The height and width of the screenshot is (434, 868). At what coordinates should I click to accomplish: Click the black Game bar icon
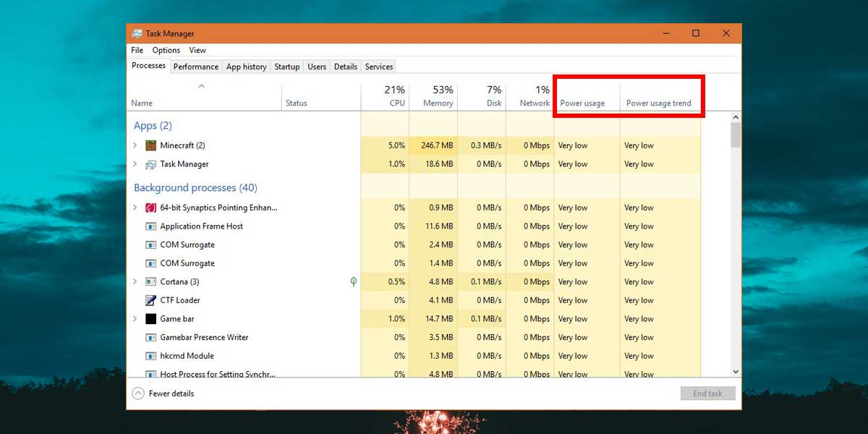click(x=150, y=319)
